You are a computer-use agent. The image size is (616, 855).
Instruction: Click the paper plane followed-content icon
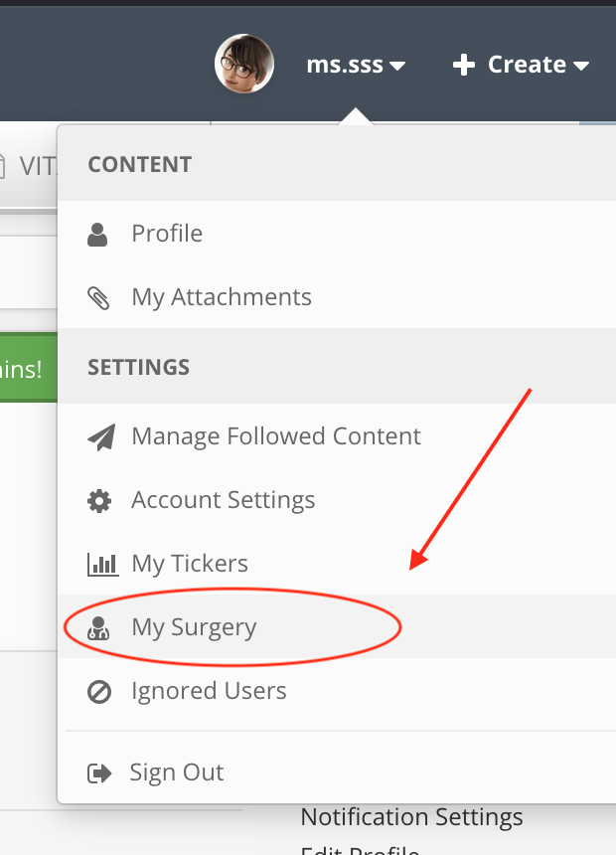101,436
